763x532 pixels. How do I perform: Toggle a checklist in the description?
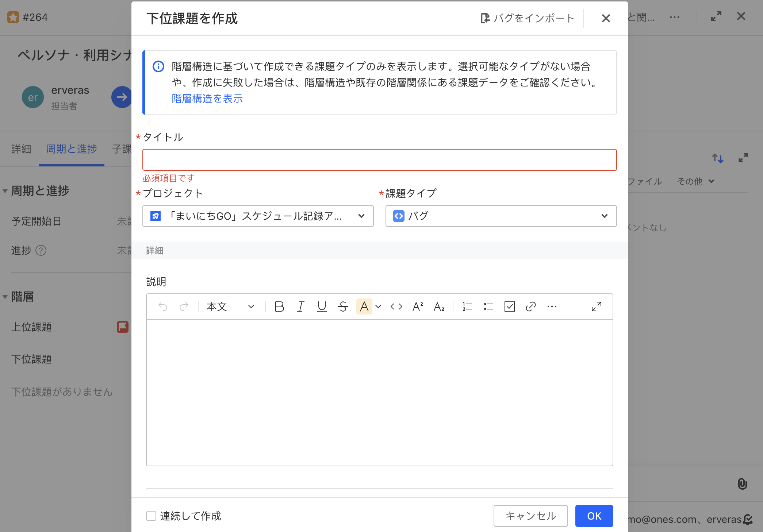pos(509,307)
